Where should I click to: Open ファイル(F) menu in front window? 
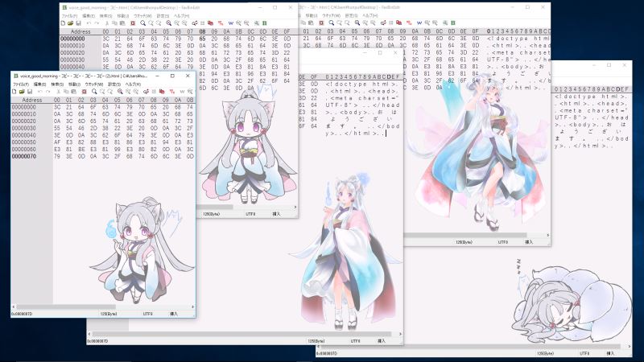pyautogui.click(x=21, y=84)
